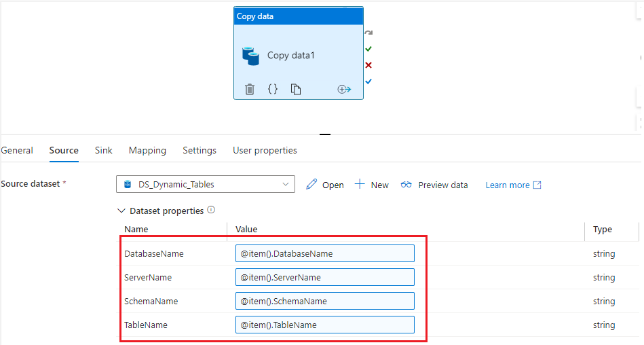Click red failure X connector
Screen dimensions: 644x345
pos(368,65)
